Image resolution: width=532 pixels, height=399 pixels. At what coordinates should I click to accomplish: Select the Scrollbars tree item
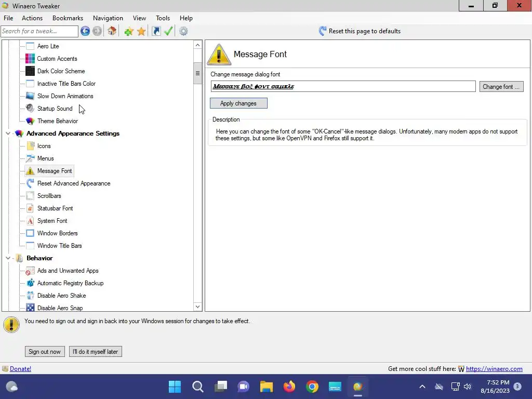tap(49, 196)
